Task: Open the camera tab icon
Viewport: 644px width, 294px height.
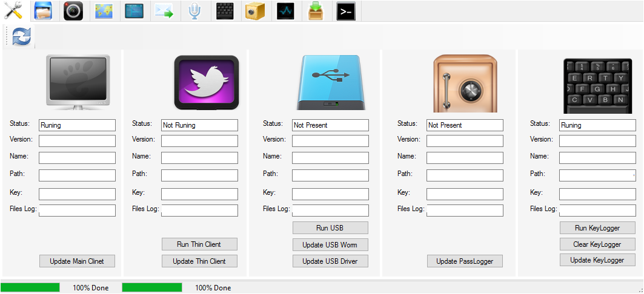Action: (x=73, y=11)
